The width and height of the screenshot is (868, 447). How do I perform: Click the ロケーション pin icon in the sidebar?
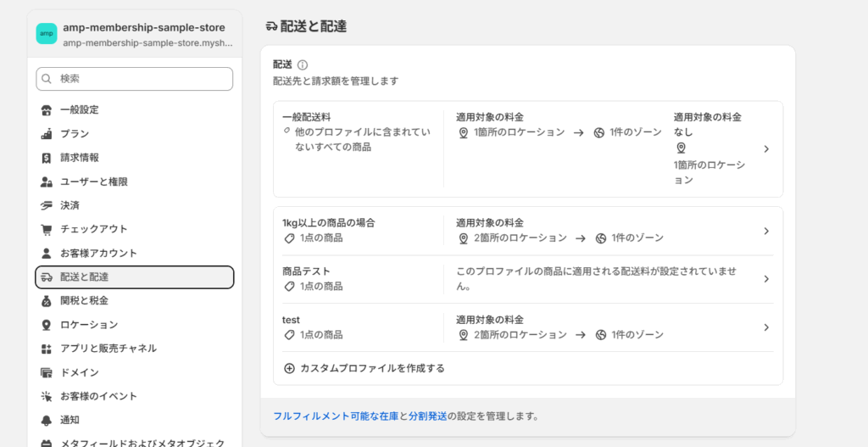coord(47,325)
